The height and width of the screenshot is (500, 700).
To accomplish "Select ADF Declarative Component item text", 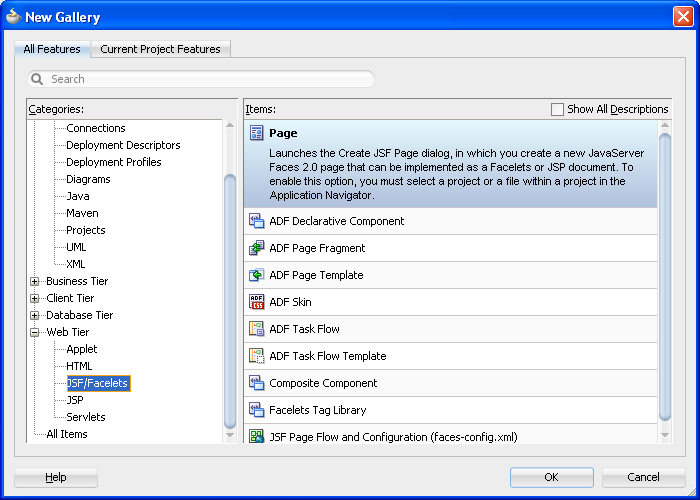I will [337, 221].
